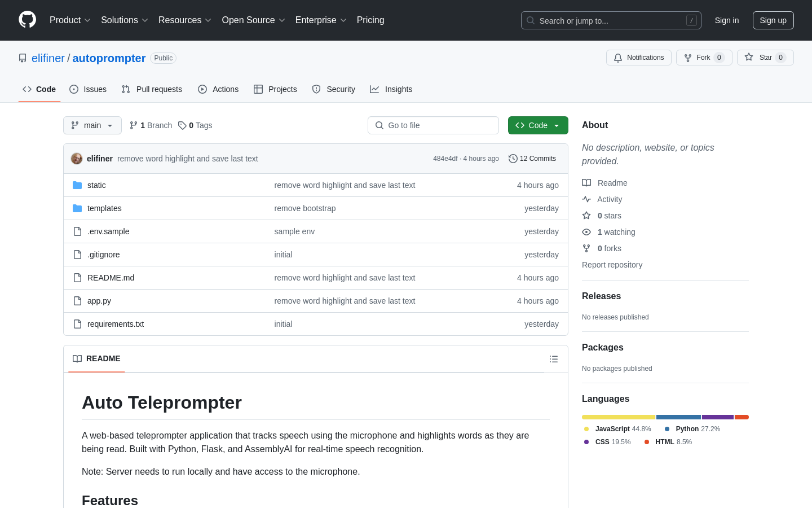
Task: Click the Go to file search field
Action: click(x=433, y=125)
